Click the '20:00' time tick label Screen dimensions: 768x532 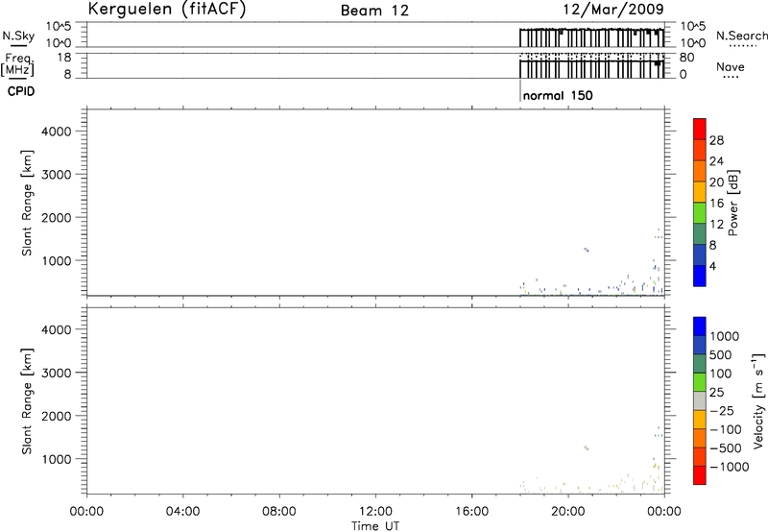[567, 512]
